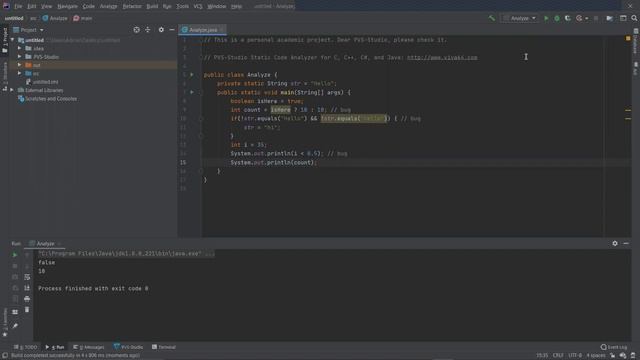Open the Run tool window button
This screenshot has width=640, height=360.
tap(55, 347)
